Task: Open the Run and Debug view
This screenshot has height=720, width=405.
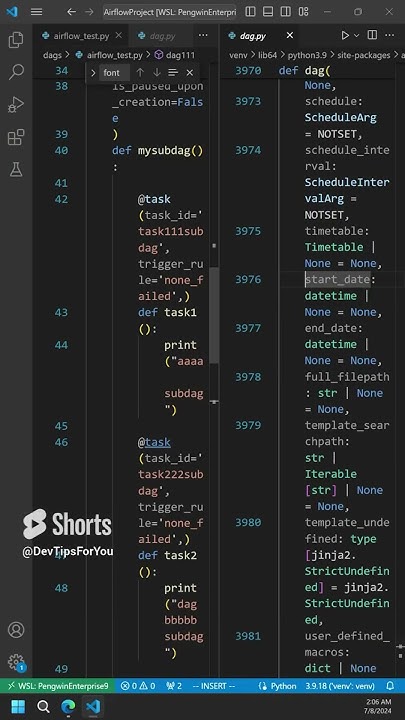Action: (16, 105)
